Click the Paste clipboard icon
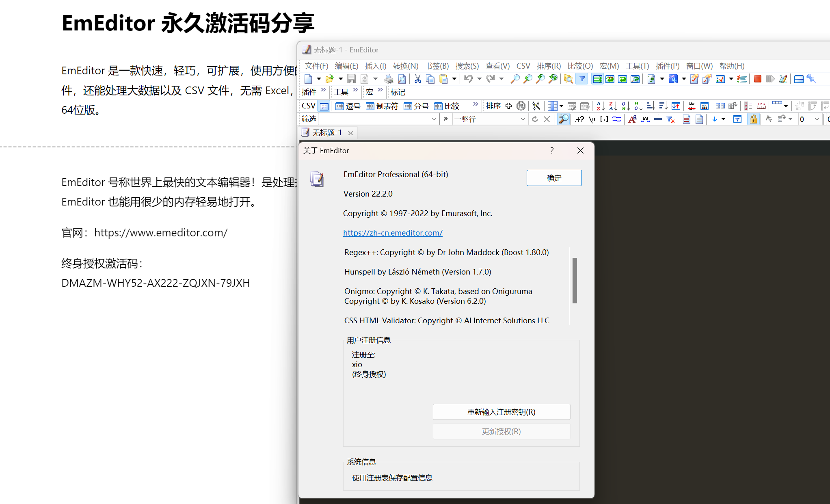This screenshot has width=830, height=504. click(443, 79)
